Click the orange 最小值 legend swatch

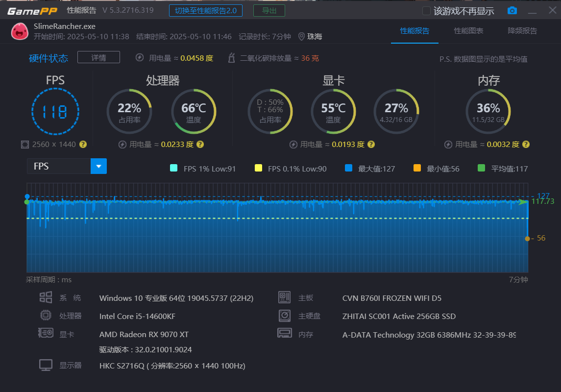coord(417,168)
